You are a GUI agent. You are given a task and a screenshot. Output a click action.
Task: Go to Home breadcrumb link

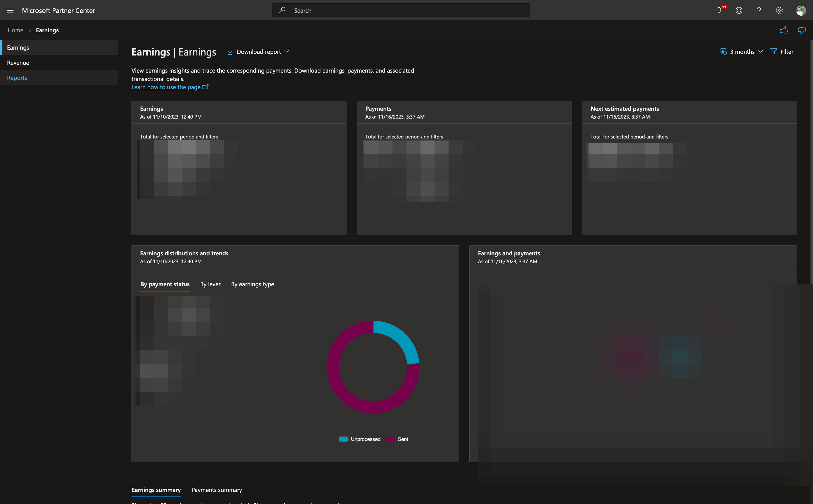point(15,30)
